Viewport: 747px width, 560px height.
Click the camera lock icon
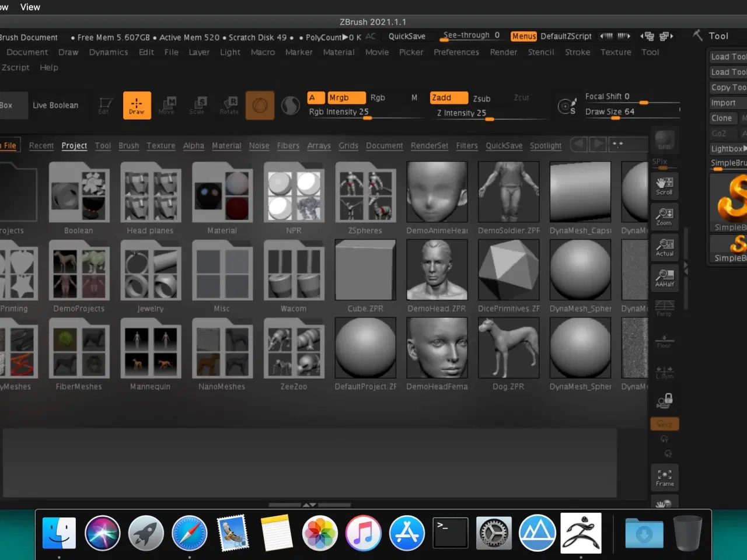click(665, 400)
